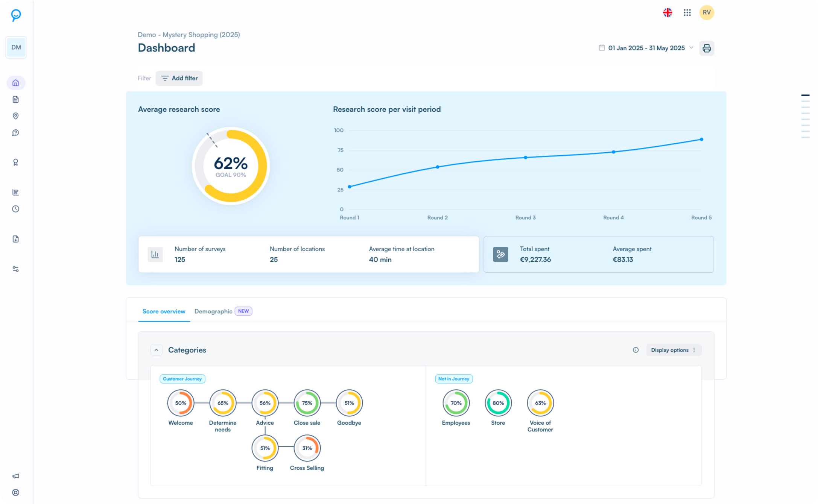Click the Average time value 40 min
Viewport: 818px width, 504px height.
click(x=380, y=260)
